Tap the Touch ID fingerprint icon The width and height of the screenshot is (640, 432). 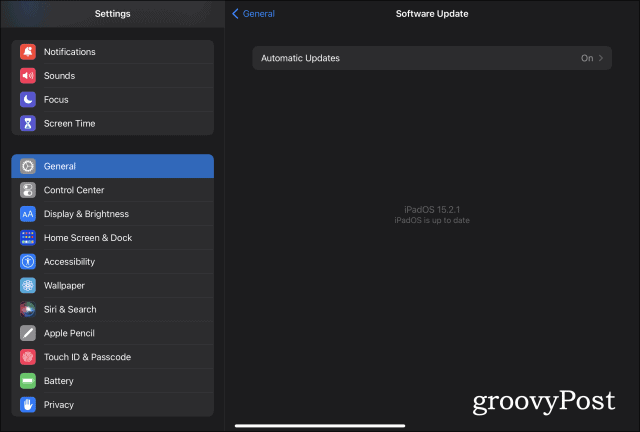click(x=28, y=357)
